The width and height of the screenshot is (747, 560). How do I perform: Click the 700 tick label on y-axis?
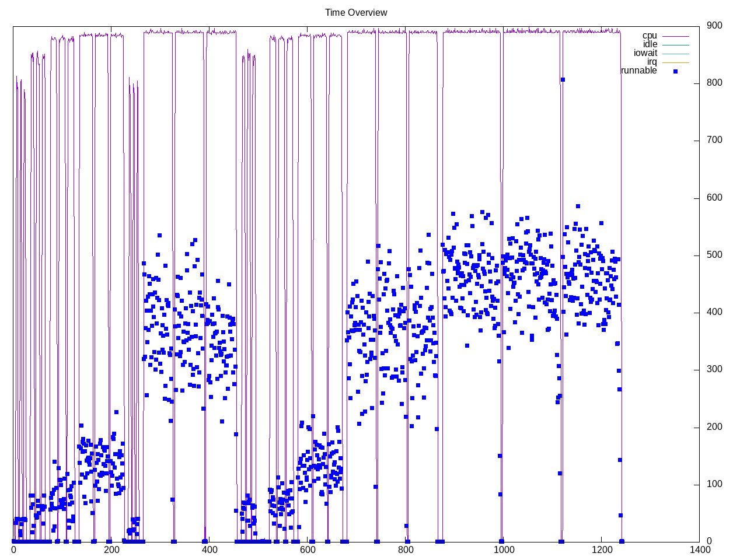point(714,140)
